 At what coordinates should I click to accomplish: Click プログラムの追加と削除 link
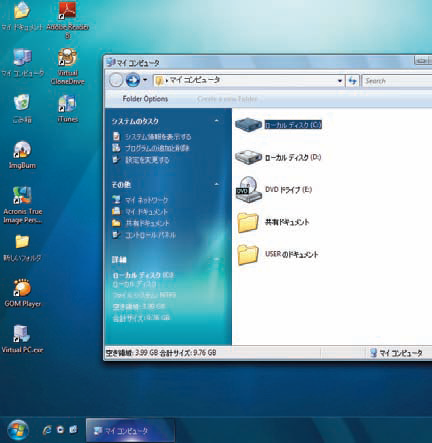157,148
